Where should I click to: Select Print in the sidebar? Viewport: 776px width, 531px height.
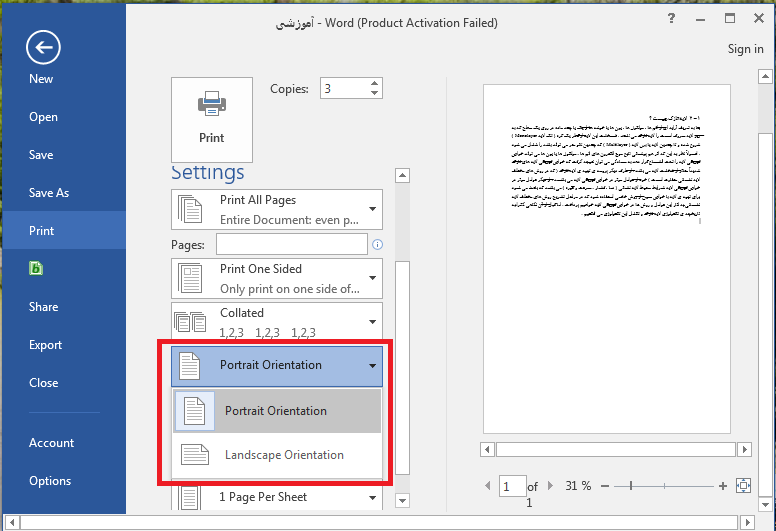pos(64,230)
